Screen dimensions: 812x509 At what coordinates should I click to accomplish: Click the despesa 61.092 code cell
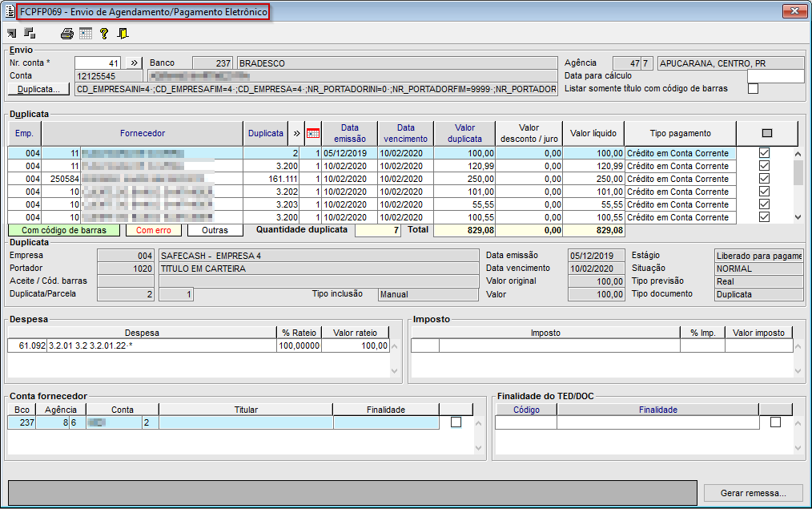[27, 345]
